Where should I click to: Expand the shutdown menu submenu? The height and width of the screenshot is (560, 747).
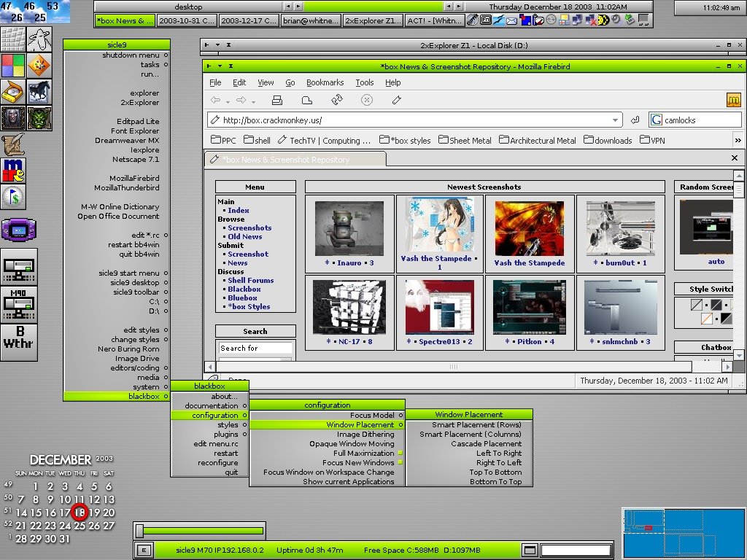click(x=117, y=55)
